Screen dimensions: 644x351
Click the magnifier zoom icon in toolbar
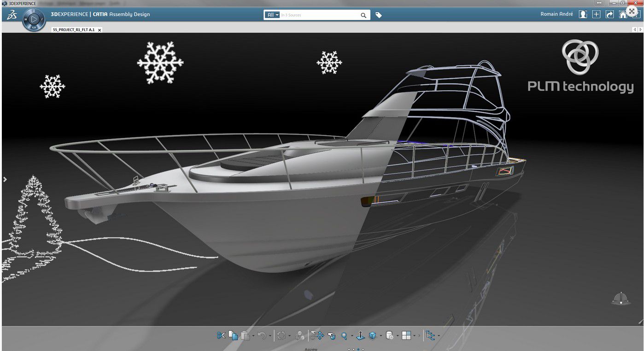[x=344, y=335]
